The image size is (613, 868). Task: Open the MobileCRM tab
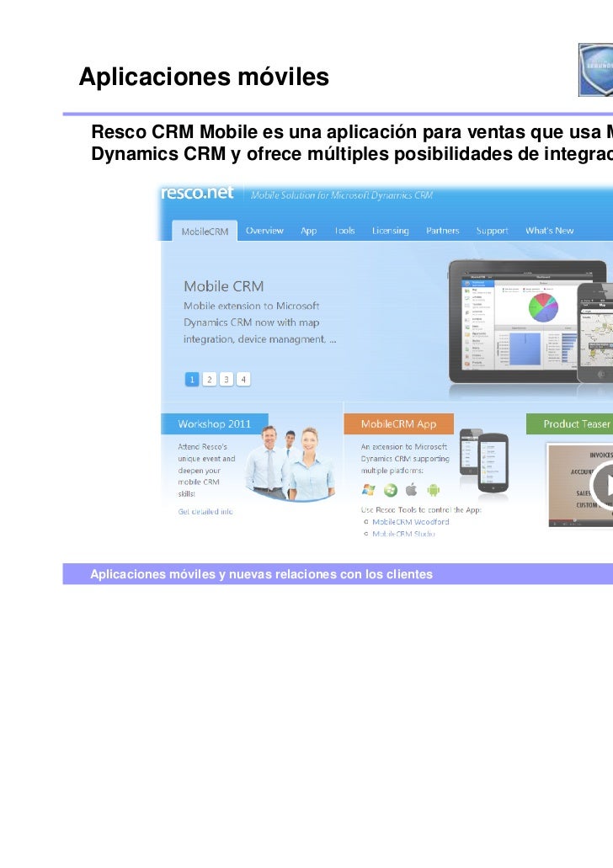[205, 232]
